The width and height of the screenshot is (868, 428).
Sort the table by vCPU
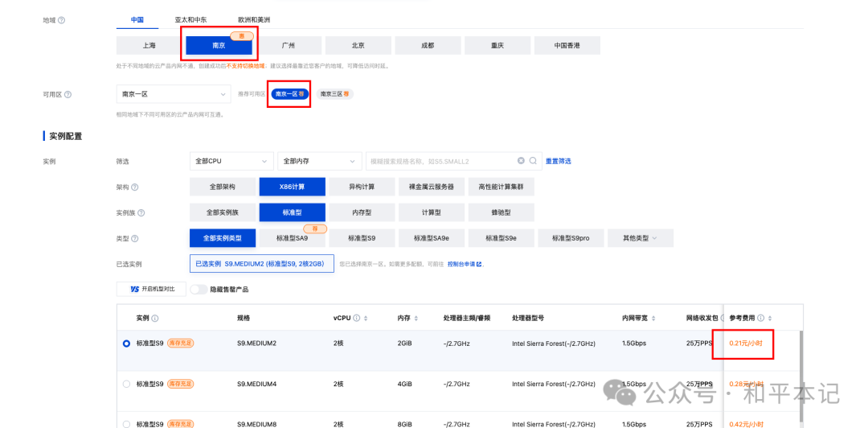pos(366,319)
